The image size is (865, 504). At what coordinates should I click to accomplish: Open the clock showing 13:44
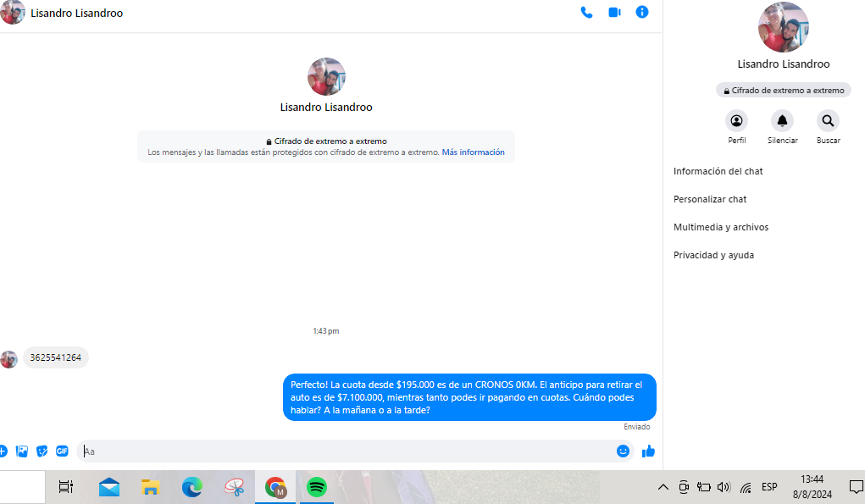[x=812, y=487]
